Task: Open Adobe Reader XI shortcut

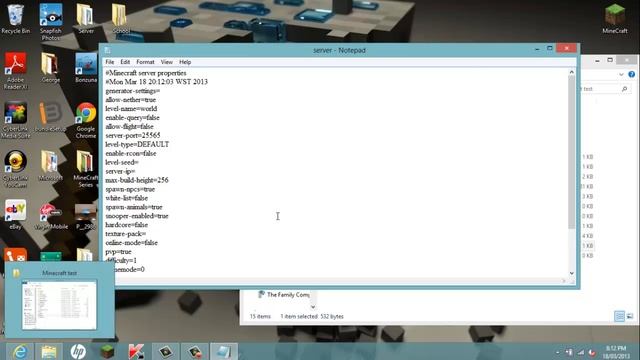Action: (16, 70)
